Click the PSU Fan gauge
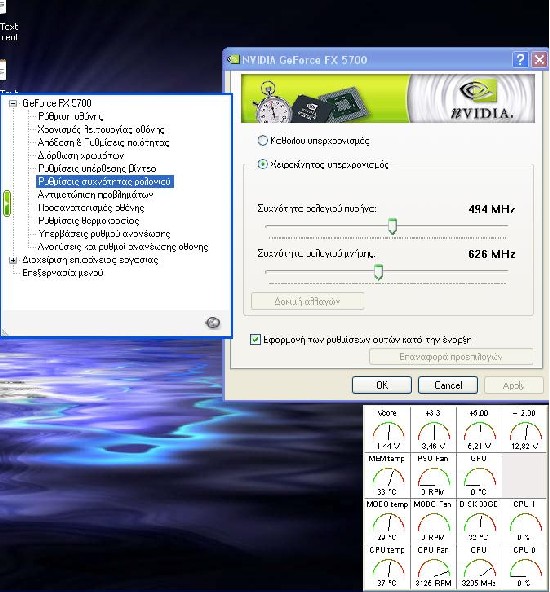 coord(433,475)
